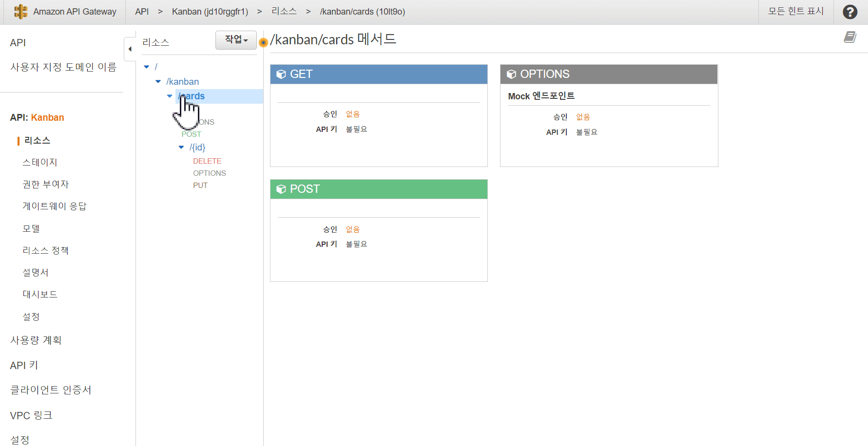868x446 pixels.
Task: Select 리소스 in the Kanban sidebar menu
Action: 38,141
